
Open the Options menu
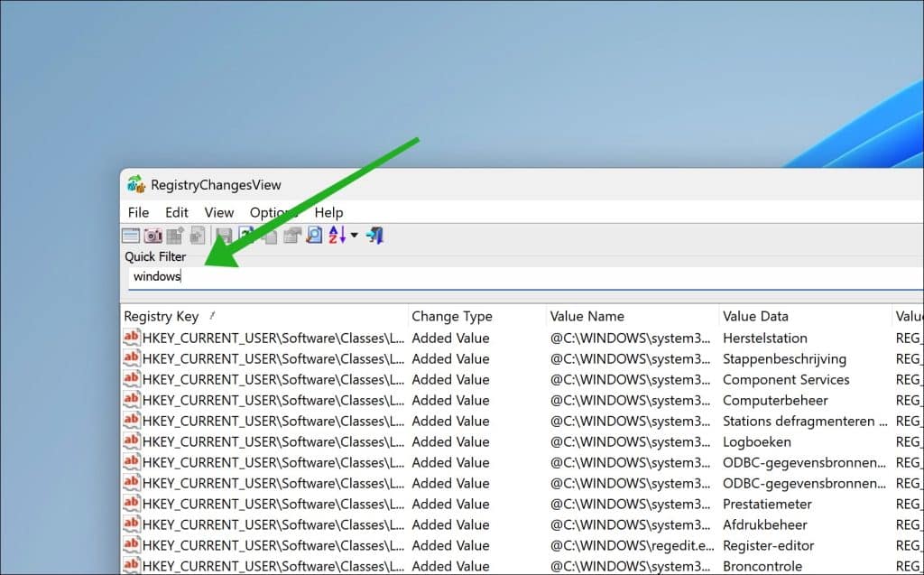(x=273, y=212)
